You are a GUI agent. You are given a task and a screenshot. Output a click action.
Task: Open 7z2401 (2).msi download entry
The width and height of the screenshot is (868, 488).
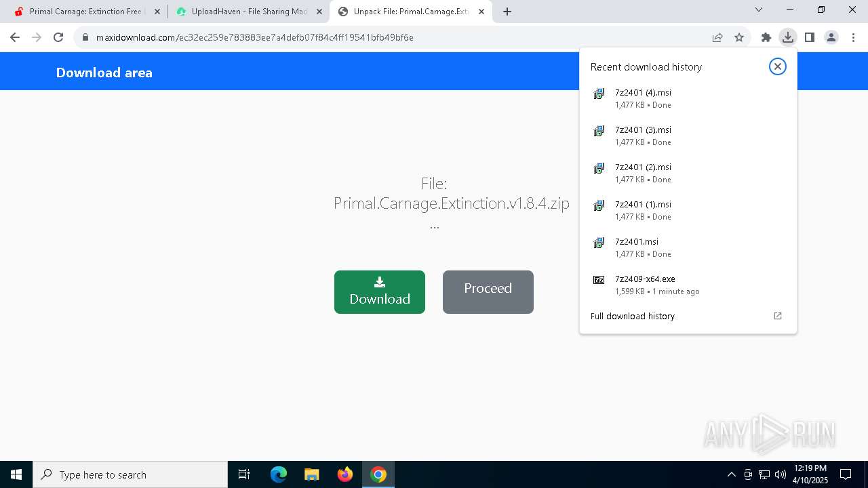coord(688,174)
